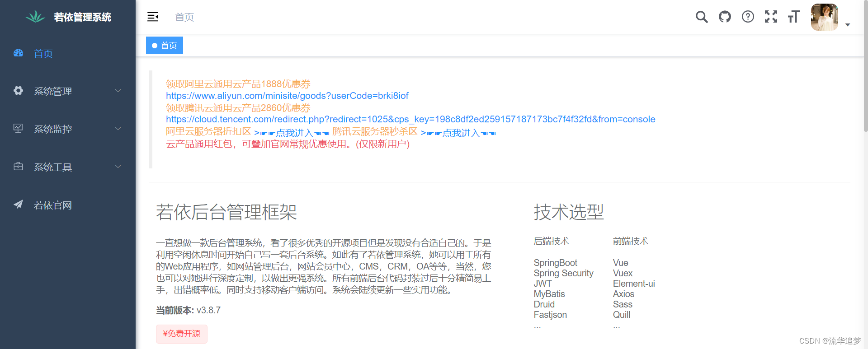Screen dimensions: 868x349
Task: Click the 首页 breadcrumb in header
Action: 184,17
